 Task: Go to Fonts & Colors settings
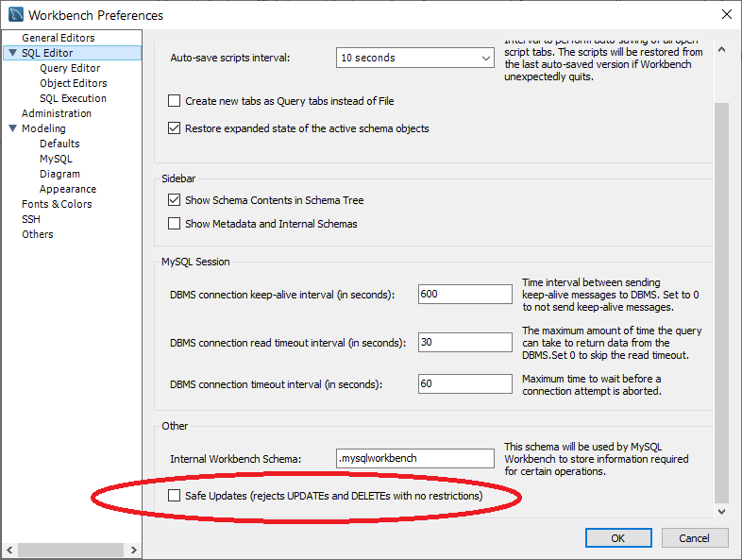pyautogui.click(x=57, y=204)
